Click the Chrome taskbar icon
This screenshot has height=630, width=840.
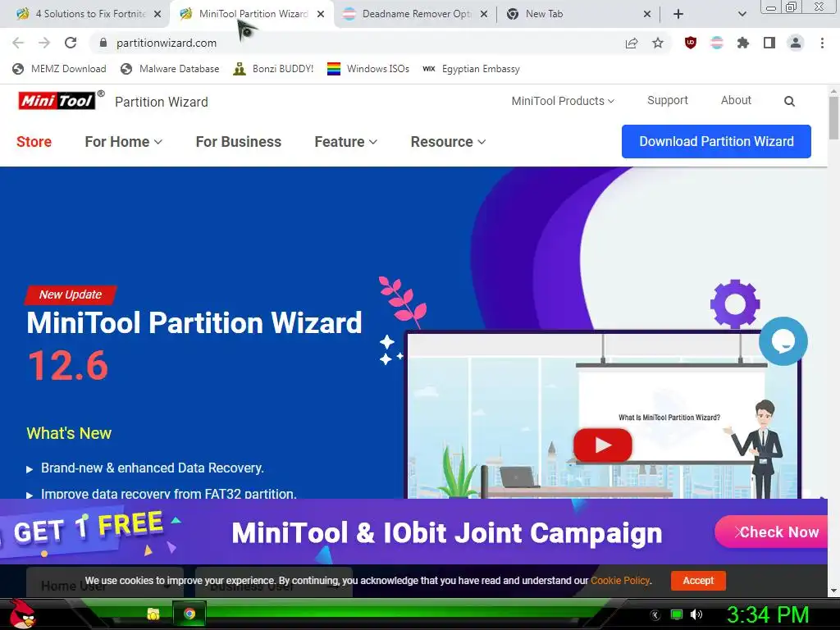(x=189, y=614)
